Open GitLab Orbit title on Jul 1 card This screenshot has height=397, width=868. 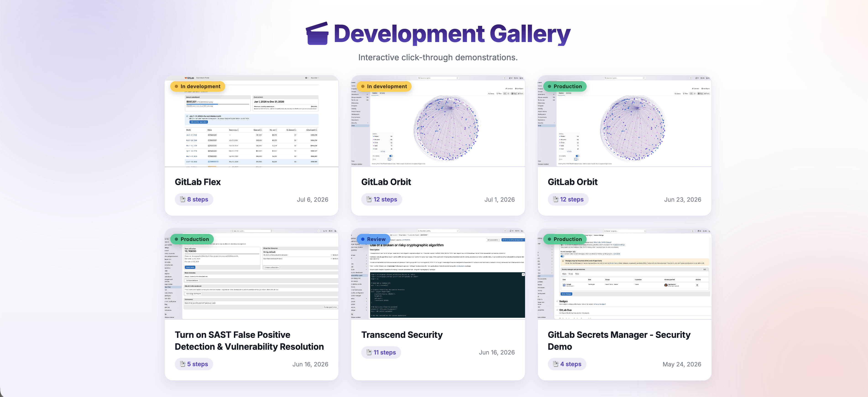[386, 182]
